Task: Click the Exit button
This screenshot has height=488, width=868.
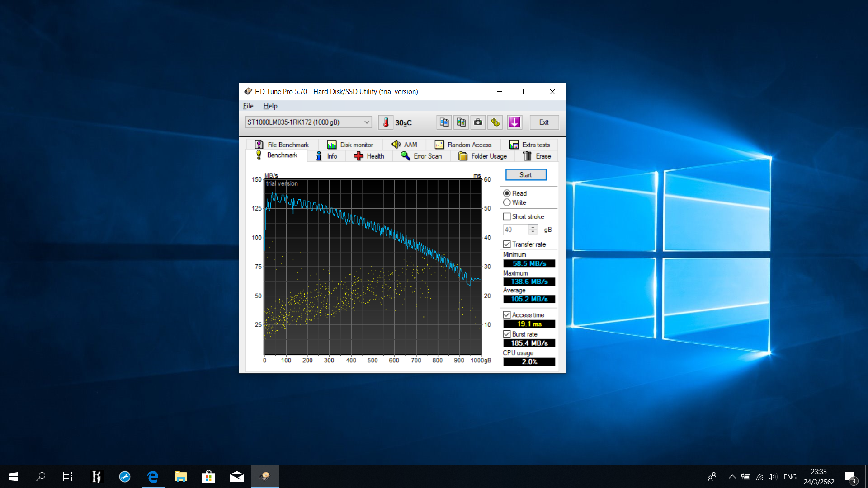Action: [x=544, y=122]
